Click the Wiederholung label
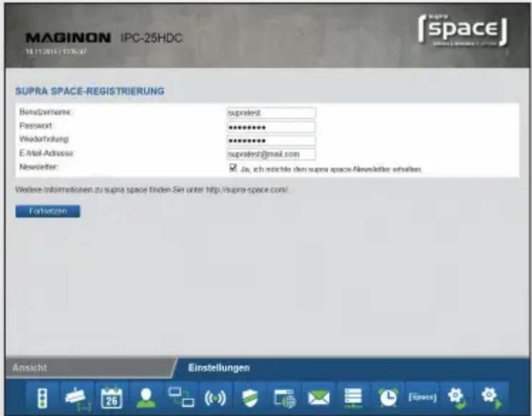 pyautogui.click(x=45, y=139)
